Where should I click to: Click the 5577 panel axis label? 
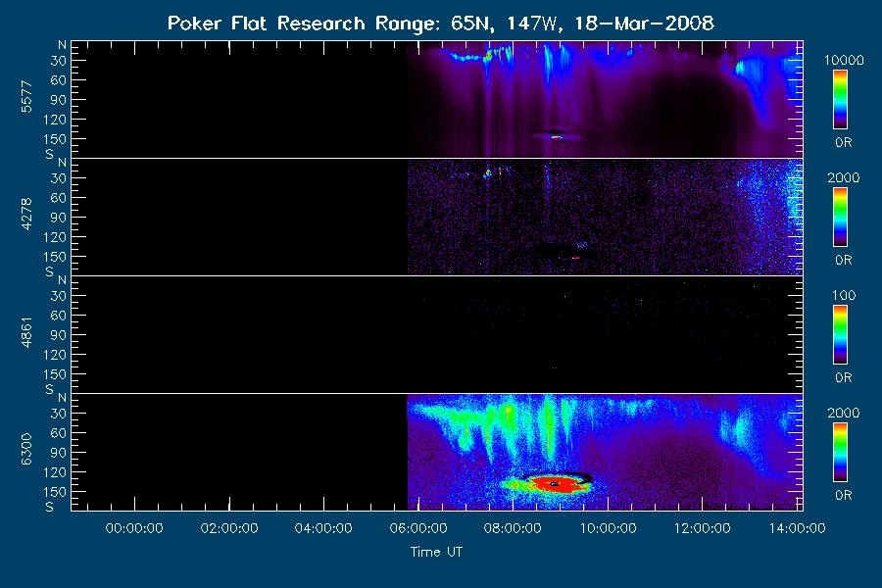pyautogui.click(x=26, y=97)
